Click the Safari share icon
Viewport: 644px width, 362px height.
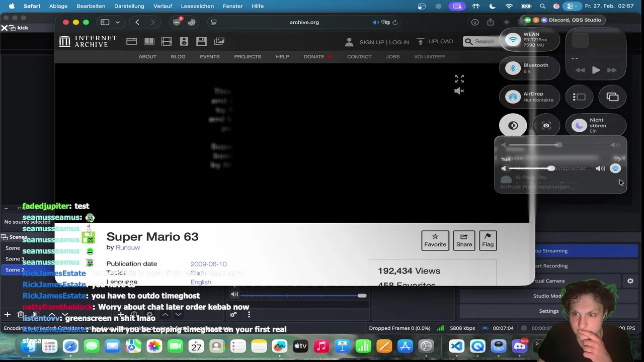coord(491,22)
